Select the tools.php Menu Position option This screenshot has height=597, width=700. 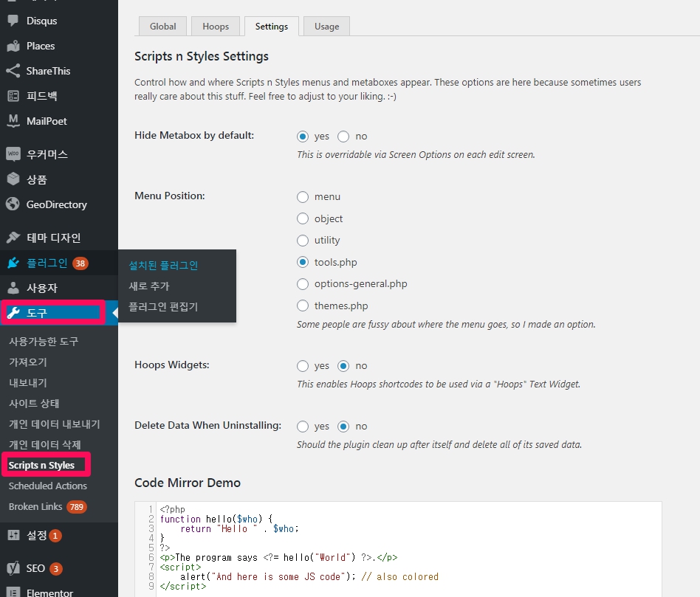click(303, 263)
